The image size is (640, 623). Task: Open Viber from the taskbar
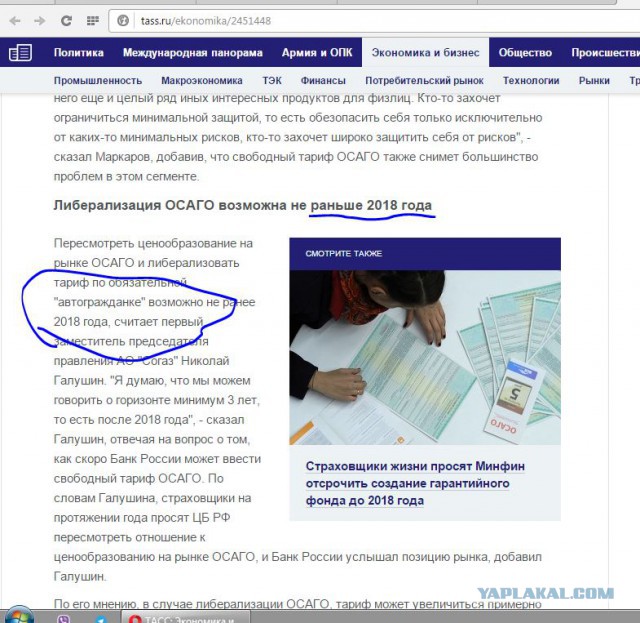pos(63,619)
